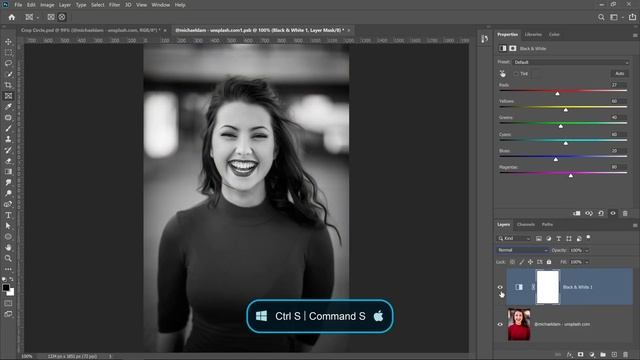Select the Gradient tool
The height and width of the screenshot is (360, 640).
pos(8,172)
